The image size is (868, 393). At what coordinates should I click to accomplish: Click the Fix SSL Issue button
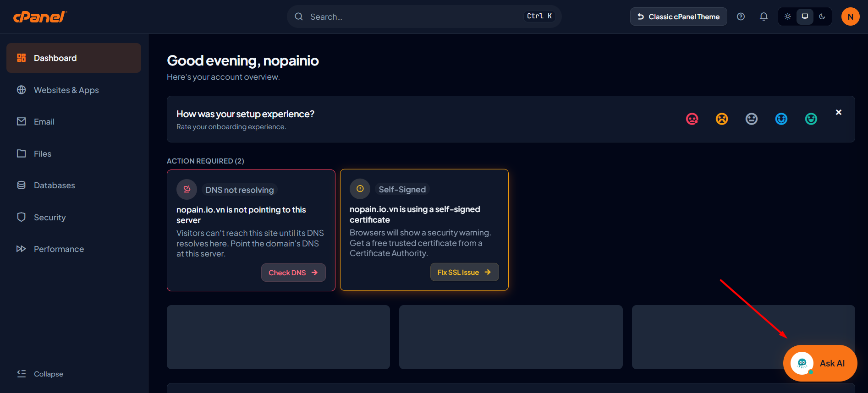click(464, 272)
